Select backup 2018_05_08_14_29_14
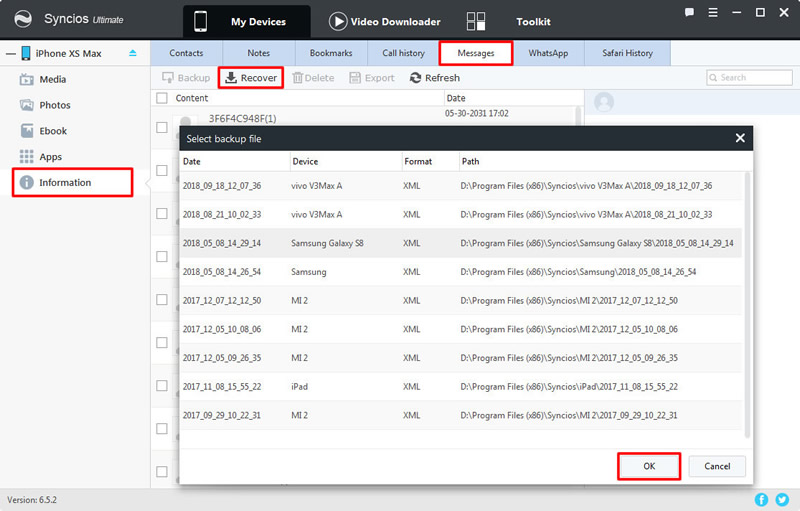The image size is (800, 511). click(x=461, y=243)
